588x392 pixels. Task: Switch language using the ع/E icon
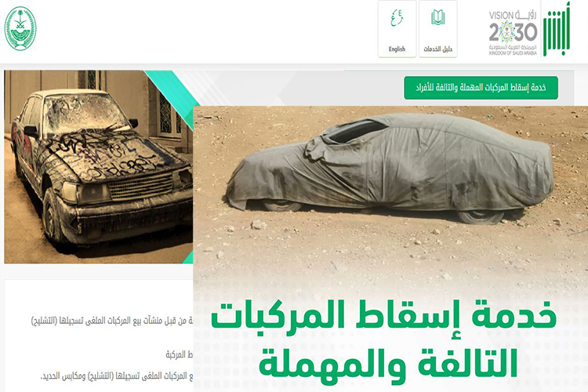point(397,18)
